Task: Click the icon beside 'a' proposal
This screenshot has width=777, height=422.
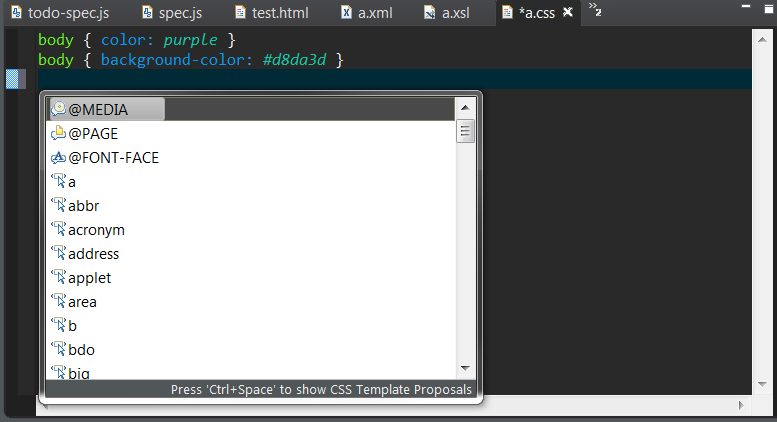Action: [x=58, y=181]
